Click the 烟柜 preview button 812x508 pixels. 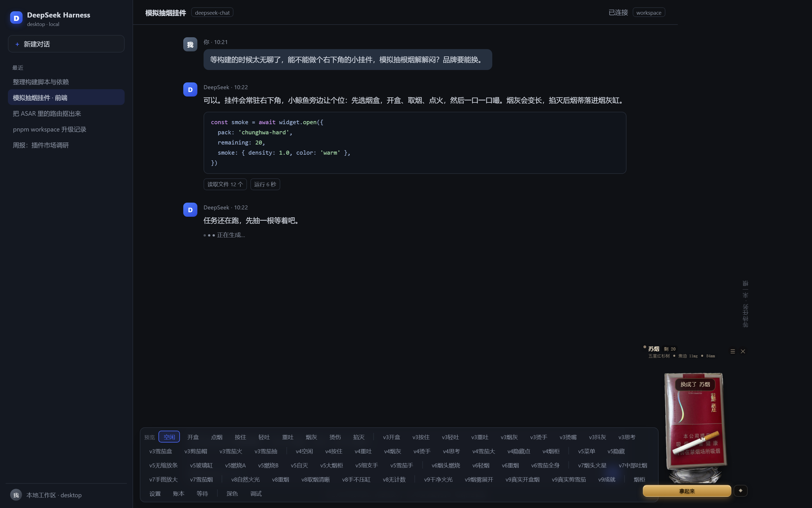pyautogui.click(x=639, y=479)
